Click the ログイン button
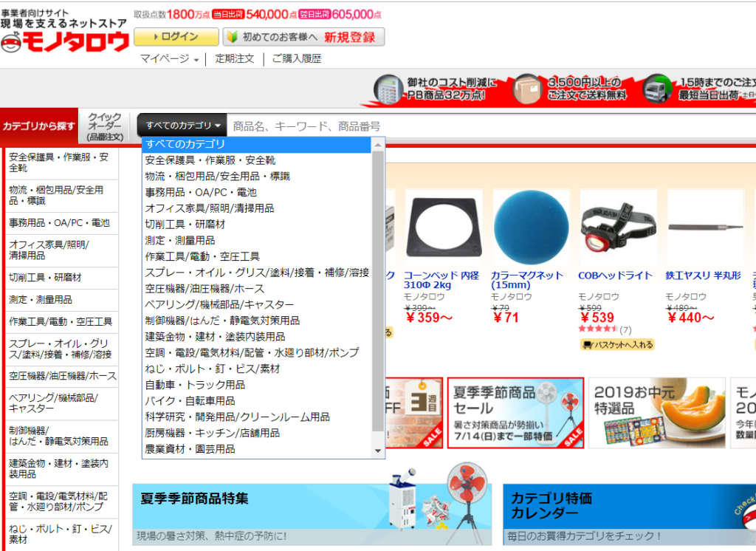The image size is (756, 551). [x=176, y=37]
